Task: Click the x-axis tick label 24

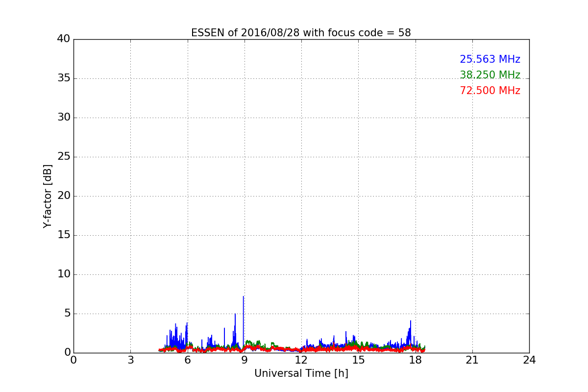Action: [x=529, y=360]
